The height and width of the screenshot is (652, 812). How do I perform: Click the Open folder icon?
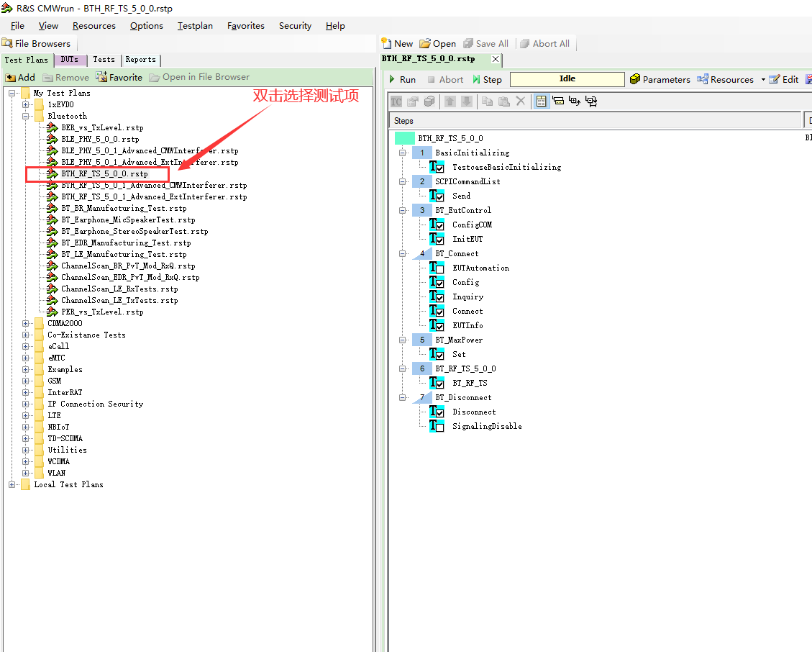coord(424,43)
